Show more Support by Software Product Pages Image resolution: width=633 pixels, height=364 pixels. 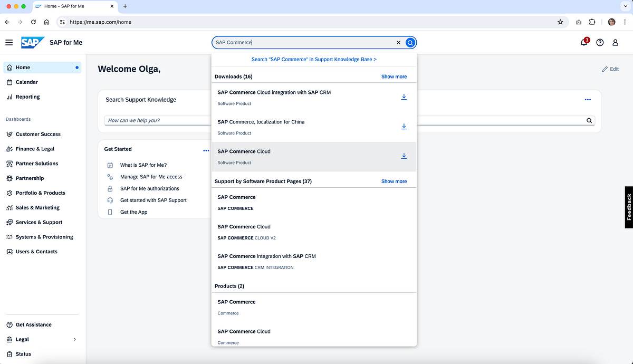394,181
